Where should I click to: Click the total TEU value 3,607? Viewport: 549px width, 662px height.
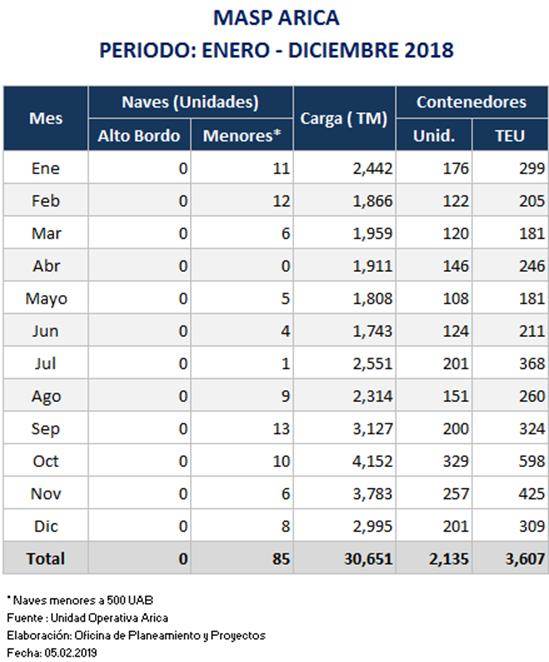(525, 559)
